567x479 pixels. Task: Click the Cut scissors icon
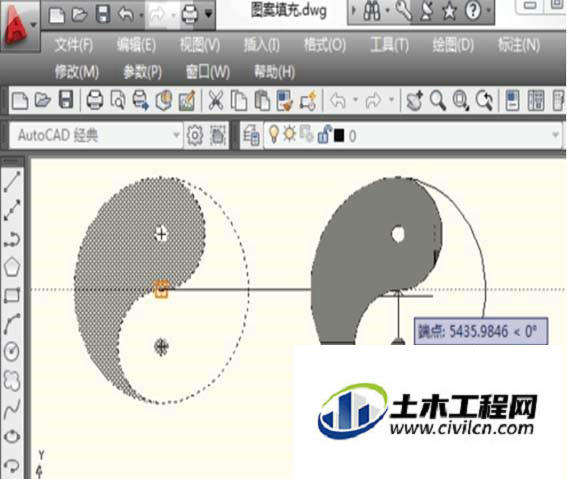point(216,100)
